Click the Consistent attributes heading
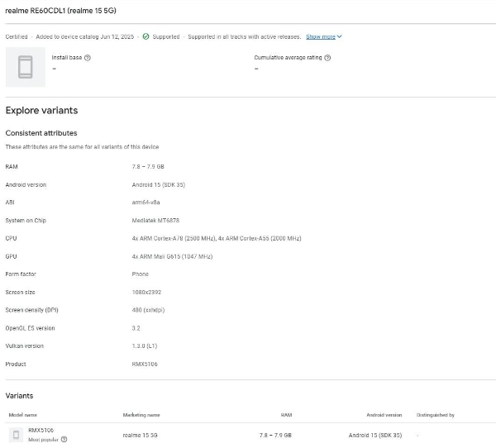 tap(41, 133)
